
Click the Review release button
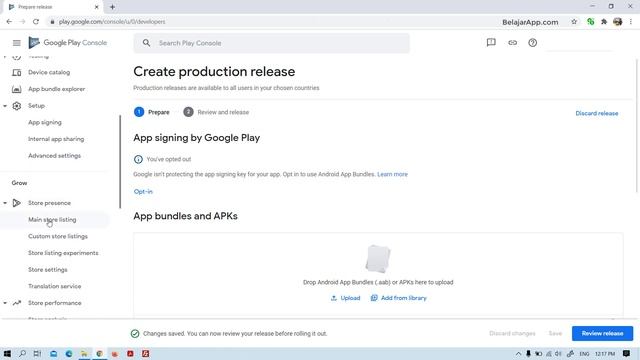[602, 333]
